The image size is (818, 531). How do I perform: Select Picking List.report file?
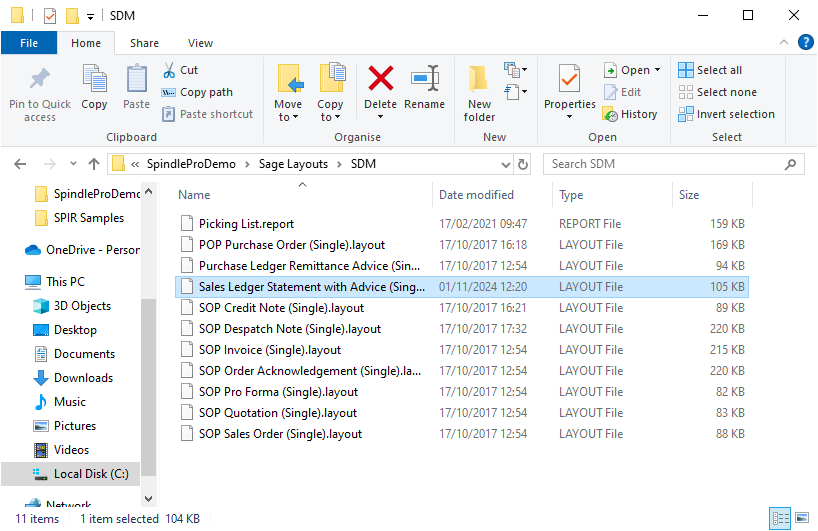462,224
